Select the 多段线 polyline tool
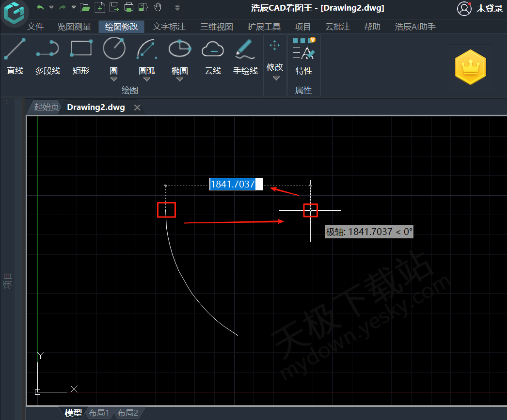This screenshot has width=507, height=420. pos(48,57)
